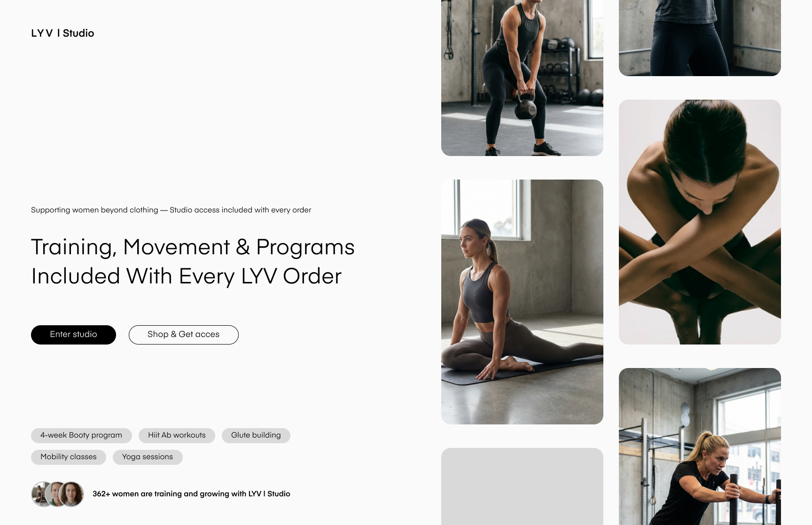Click the Supporting women beyond clothing tagline

[x=171, y=210]
